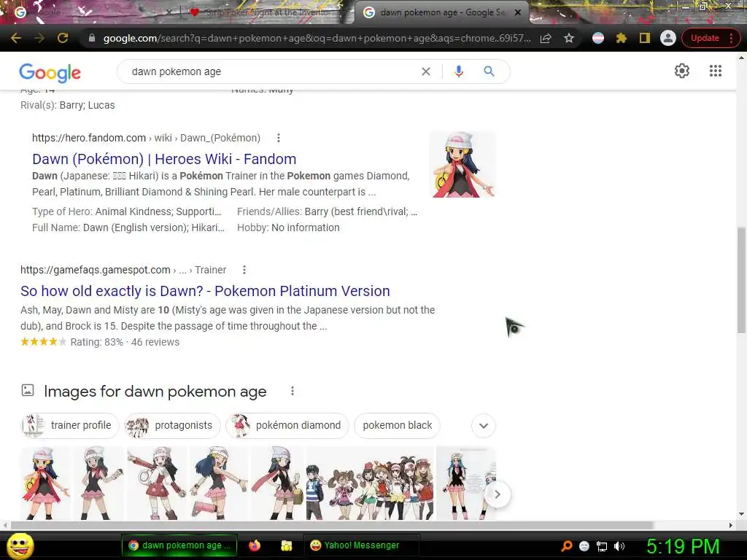Open the Chrome profile avatar
The width and height of the screenshot is (747, 560).
click(668, 38)
